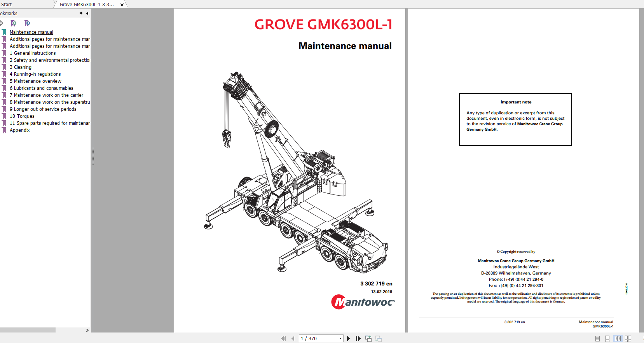This screenshot has height=343, width=644.
Task: Go to the next page
Action: (348, 339)
